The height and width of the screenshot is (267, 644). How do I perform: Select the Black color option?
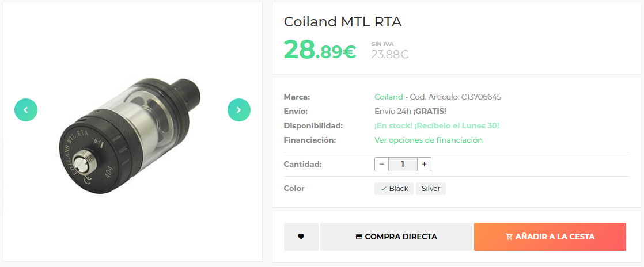tap(394, 189)
